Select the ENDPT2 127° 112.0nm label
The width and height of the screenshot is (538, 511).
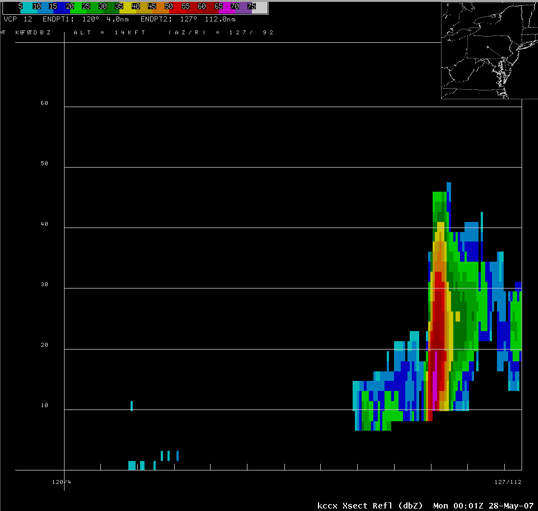coord(188,19)
